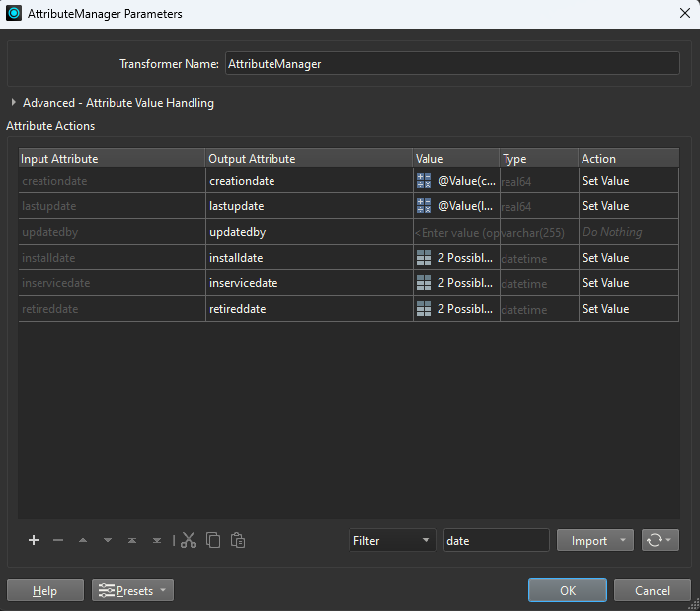Open conditional value icon for installdate row
Viewport: 700px width, 611px height.
(x=425, y=258)
